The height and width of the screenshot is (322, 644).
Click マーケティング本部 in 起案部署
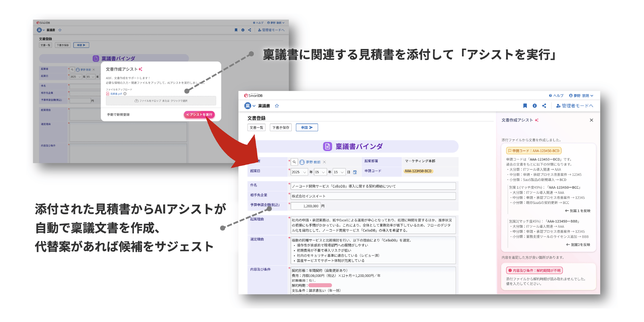(420, 161)
